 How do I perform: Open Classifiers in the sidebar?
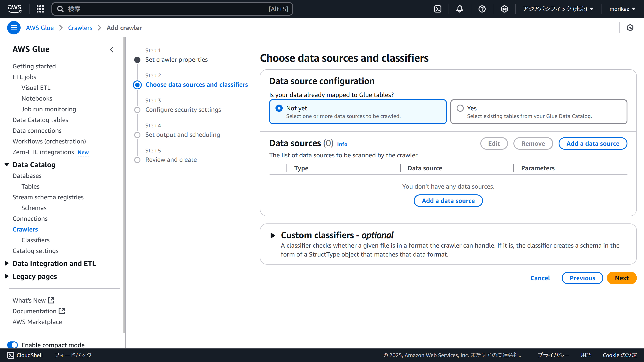click(36, 240)
